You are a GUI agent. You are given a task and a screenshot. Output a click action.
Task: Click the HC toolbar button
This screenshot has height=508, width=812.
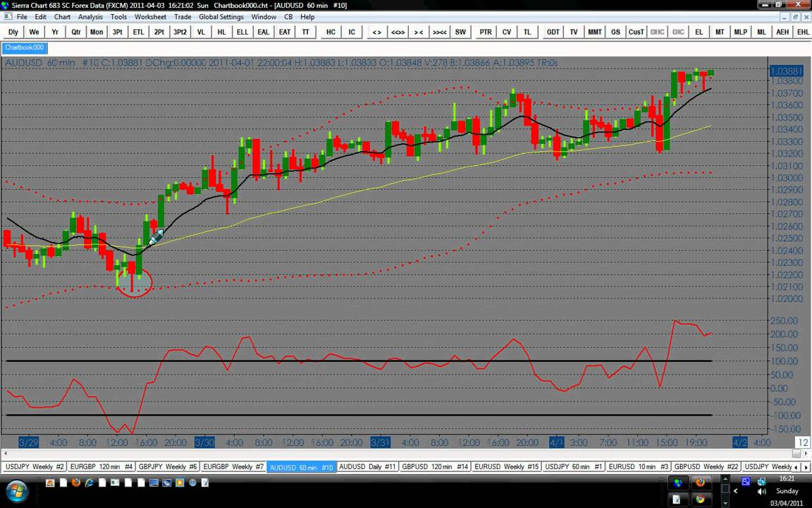[x=331, y=32]
